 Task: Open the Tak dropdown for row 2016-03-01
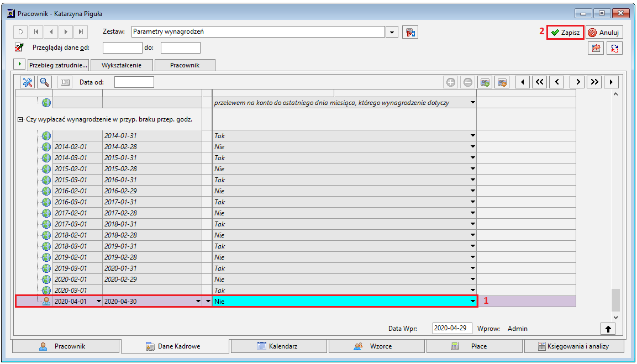click(x=473, y=202)
